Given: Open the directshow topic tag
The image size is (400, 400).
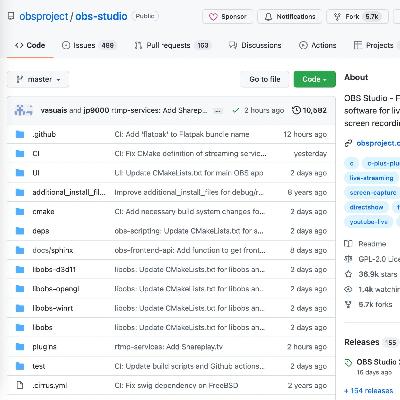Looking at the screenshot, I should tap(366, 207).
